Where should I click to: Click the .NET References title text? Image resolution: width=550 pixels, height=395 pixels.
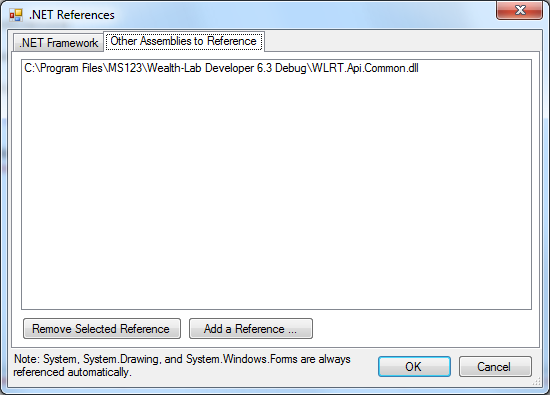(72, 15)
